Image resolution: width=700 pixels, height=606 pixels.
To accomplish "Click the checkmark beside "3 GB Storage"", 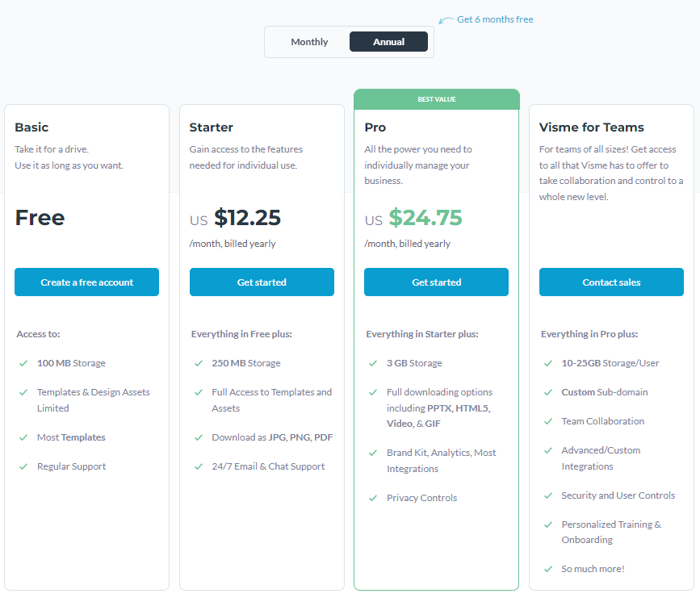I will click(373, 363).
